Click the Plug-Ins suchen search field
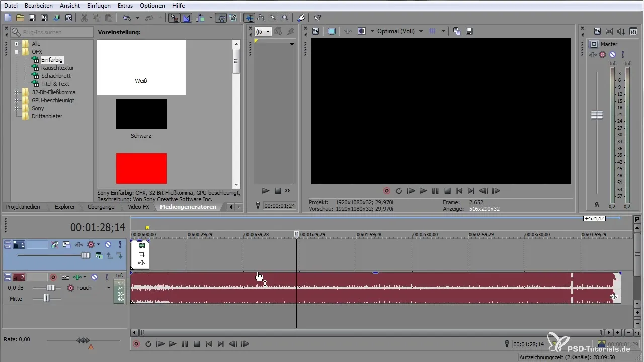The height and width of the screenshot is (362, 644). 52,32
